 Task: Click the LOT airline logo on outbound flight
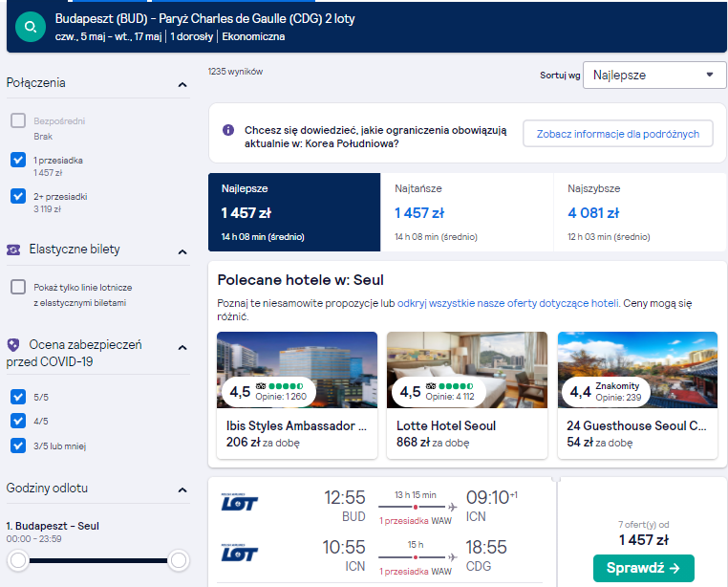(x=240, y=502)
